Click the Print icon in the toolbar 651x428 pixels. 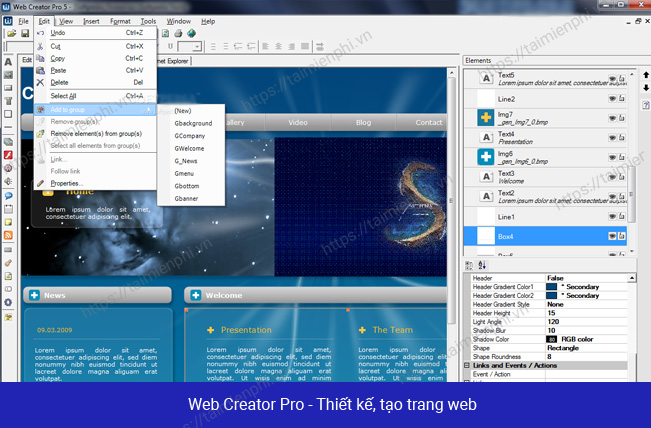[178, 33]
